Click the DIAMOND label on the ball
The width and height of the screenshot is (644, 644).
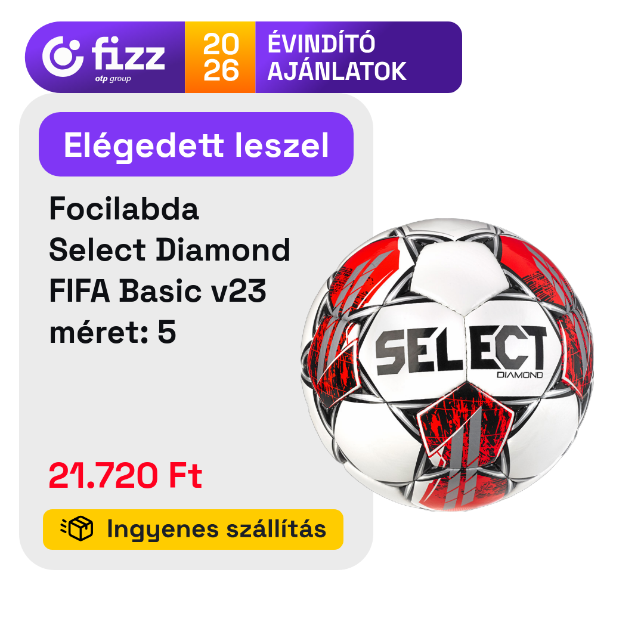[519, 375]
